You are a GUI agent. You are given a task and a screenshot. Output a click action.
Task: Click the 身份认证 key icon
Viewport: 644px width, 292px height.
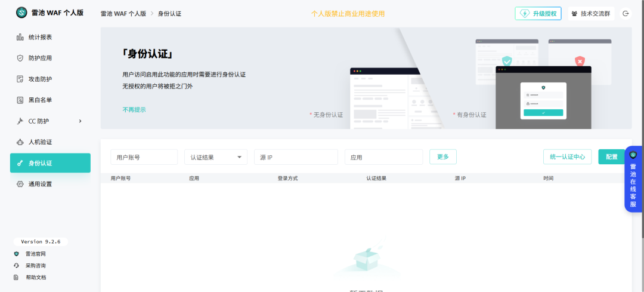click(20, 163)
